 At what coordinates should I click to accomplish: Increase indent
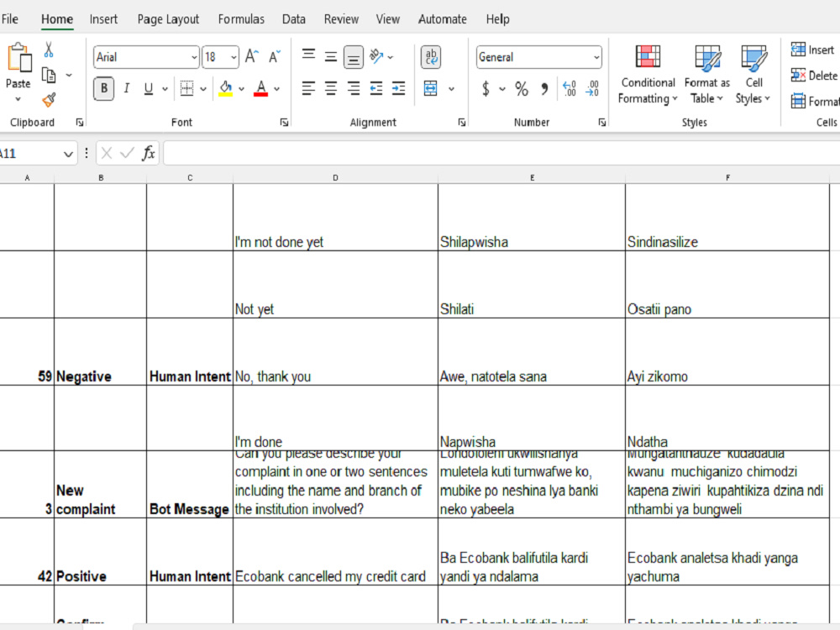398,88
